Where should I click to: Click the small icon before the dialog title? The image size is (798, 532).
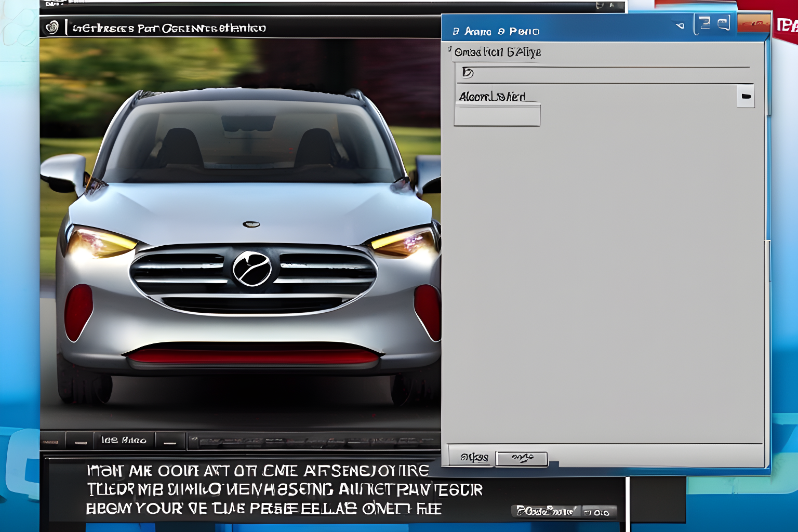point(456,32)
